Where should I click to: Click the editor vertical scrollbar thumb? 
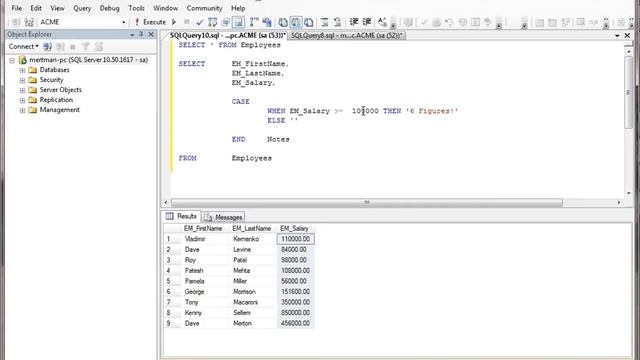[x=628, y=93]
